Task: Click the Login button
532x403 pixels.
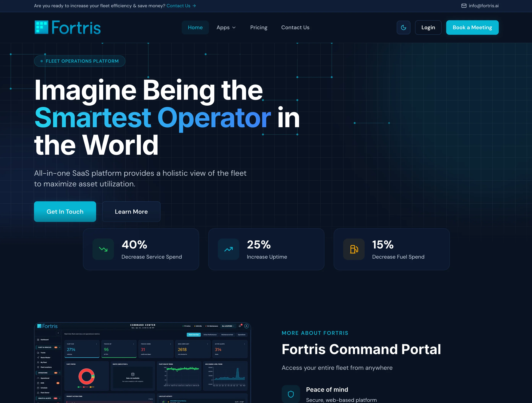Action: (428, 28)
